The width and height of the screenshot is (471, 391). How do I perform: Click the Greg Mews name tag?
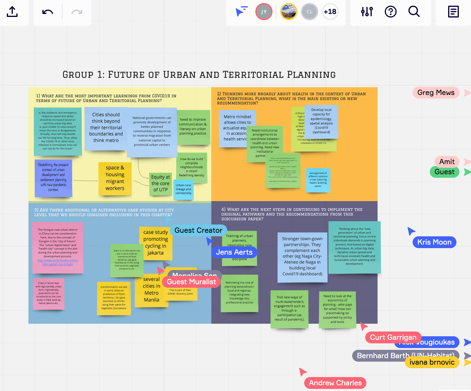point(436,92)
